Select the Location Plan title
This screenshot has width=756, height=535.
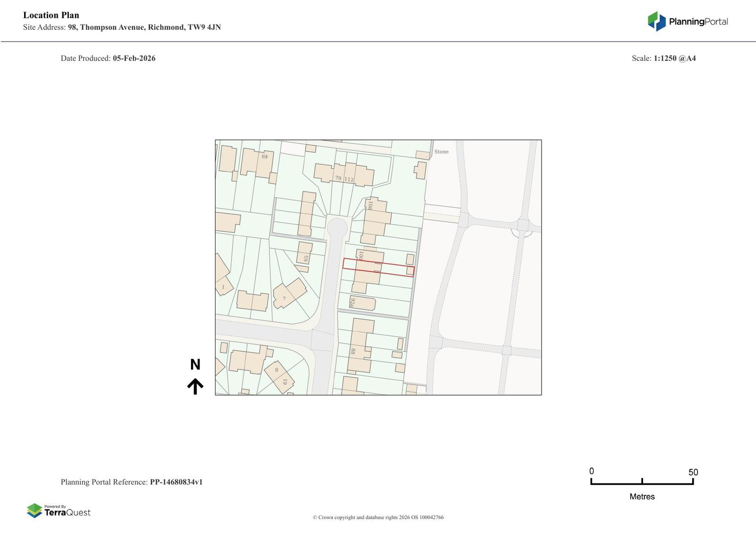coord(51,15)
